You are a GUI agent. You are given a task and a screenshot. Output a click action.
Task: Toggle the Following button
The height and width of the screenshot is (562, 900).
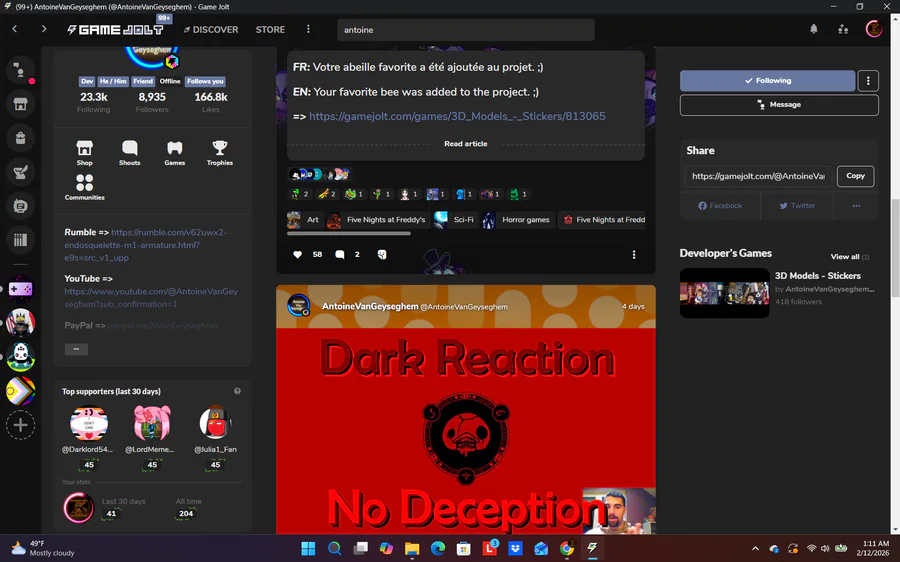click(767, 81)
